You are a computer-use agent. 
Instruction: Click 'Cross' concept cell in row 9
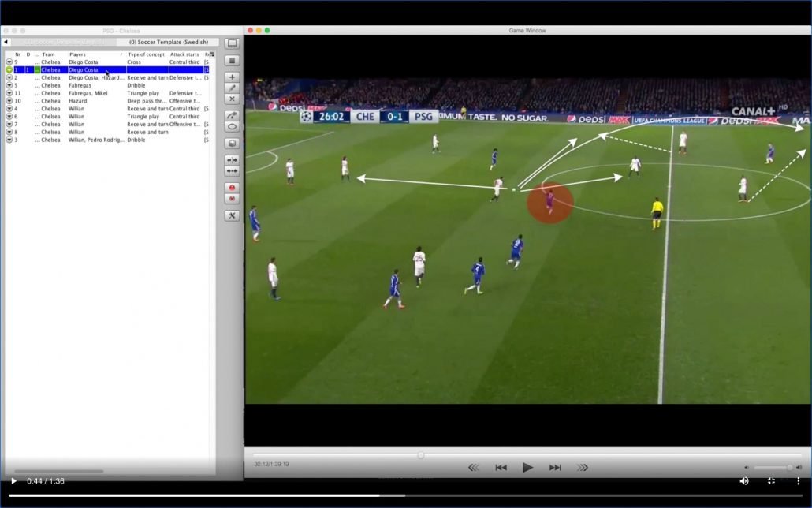click(x=134, y=62)
